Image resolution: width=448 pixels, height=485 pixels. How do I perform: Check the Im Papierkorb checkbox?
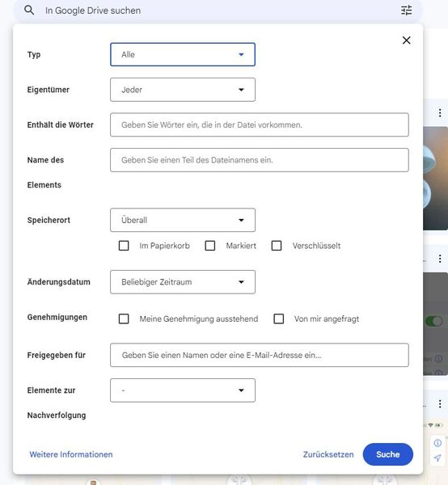click(124, 246)
